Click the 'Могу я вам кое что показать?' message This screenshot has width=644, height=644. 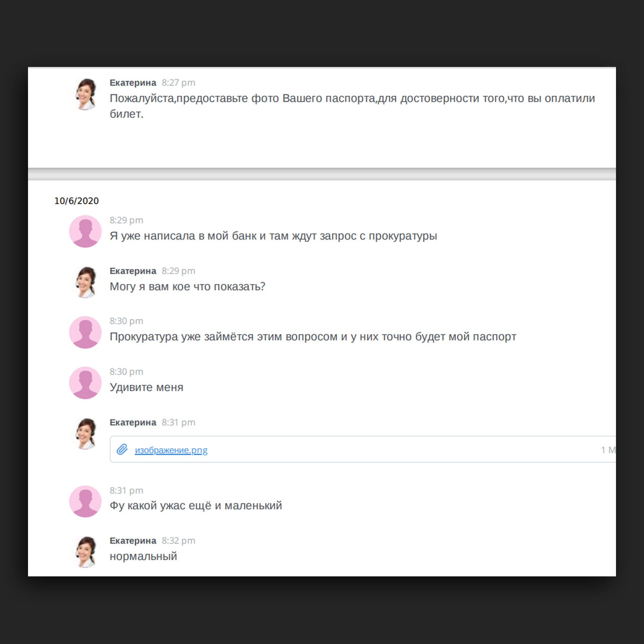188,287
